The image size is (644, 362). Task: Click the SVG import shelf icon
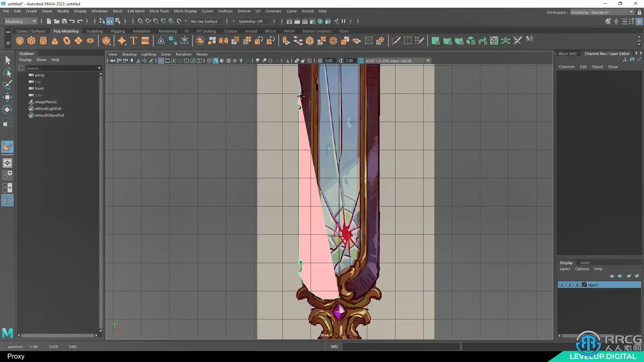(x=145, y=41)
